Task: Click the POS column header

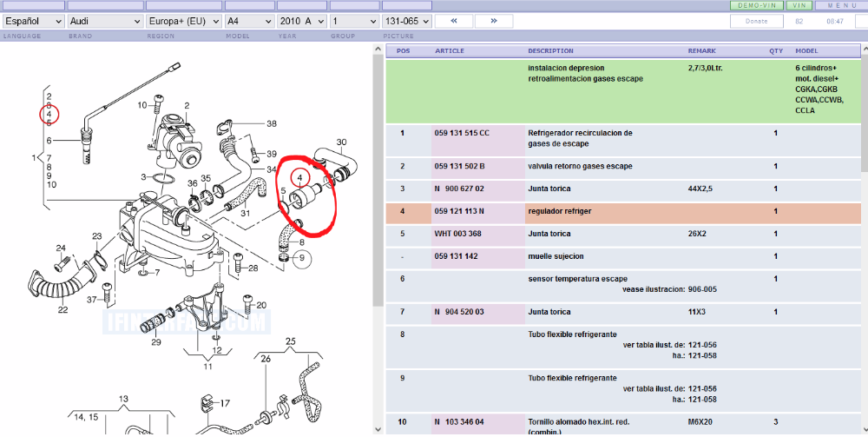Action: (404, 51)
